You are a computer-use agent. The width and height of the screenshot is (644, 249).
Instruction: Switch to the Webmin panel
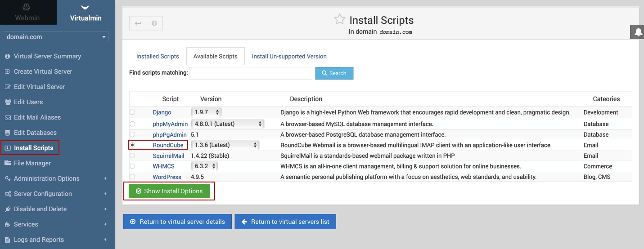(x=27, y=13)
